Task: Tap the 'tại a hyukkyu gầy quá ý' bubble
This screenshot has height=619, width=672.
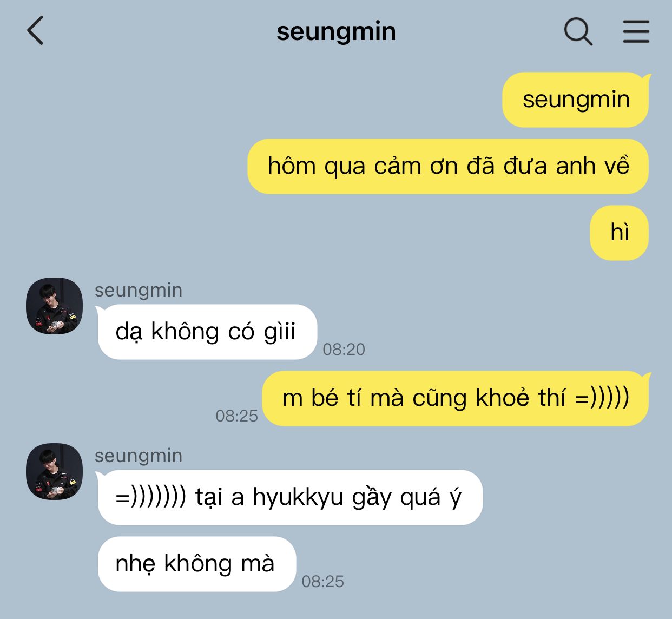Action: pyautogui.click(x=290, y=497)
